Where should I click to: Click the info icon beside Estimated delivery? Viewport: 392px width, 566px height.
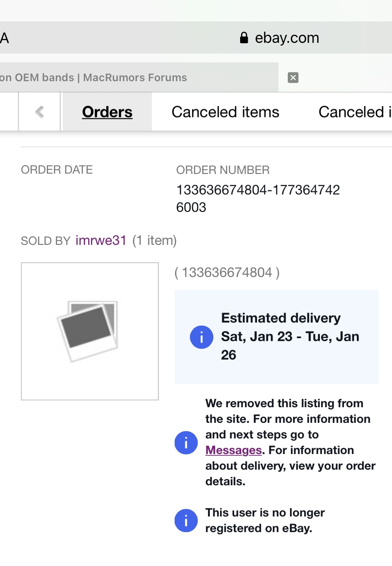pyautogui.click(x=201, y=337)
